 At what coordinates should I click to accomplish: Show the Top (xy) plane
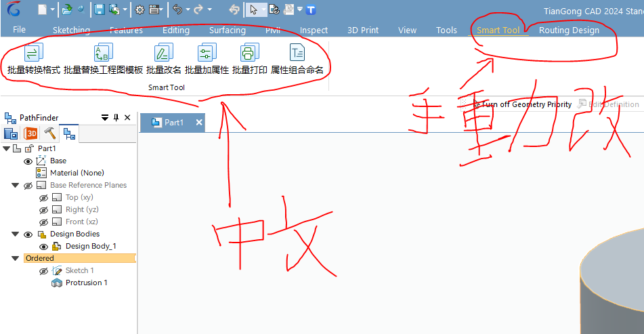coord(43,198)
